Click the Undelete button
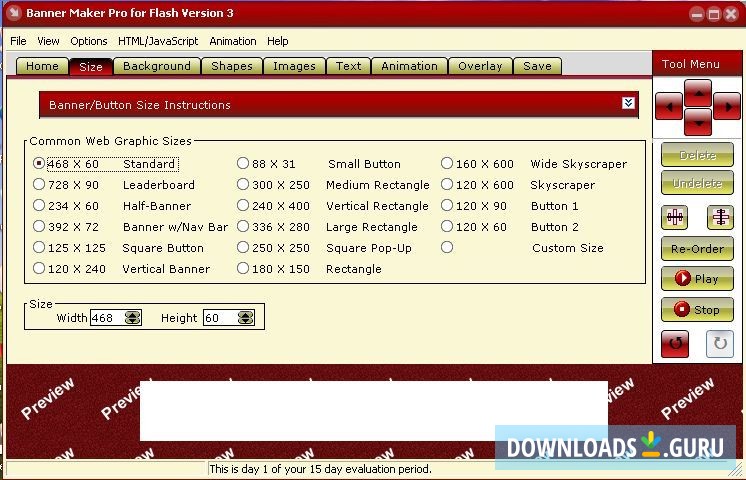746x480 pixels. pos(697,183)
